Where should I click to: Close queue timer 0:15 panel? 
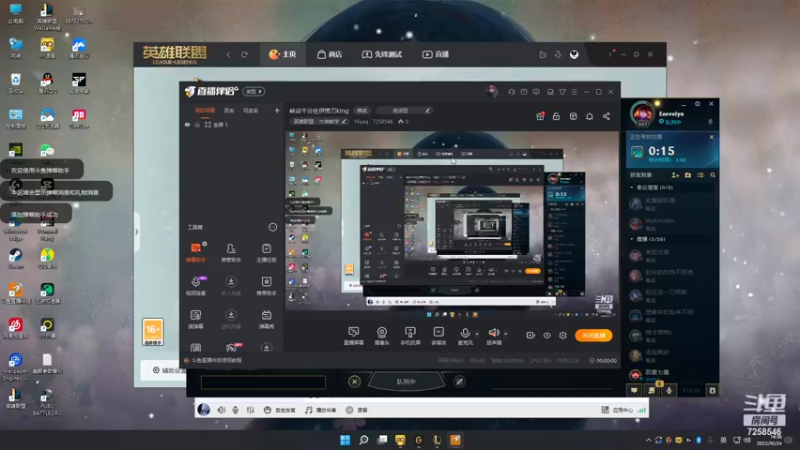(712, 137)
